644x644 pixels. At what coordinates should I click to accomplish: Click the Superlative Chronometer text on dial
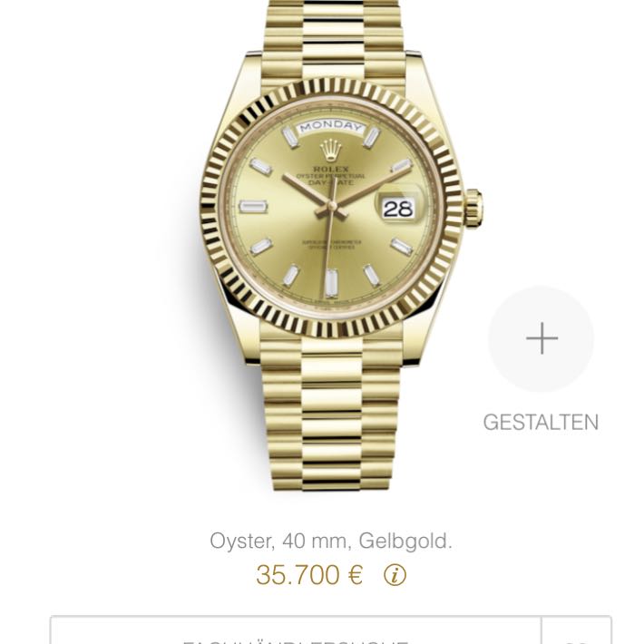click(x=331, y=245)
